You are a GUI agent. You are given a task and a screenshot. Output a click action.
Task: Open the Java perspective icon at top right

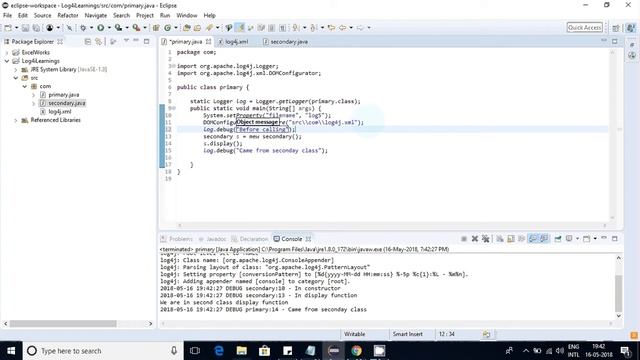(631, 28)
